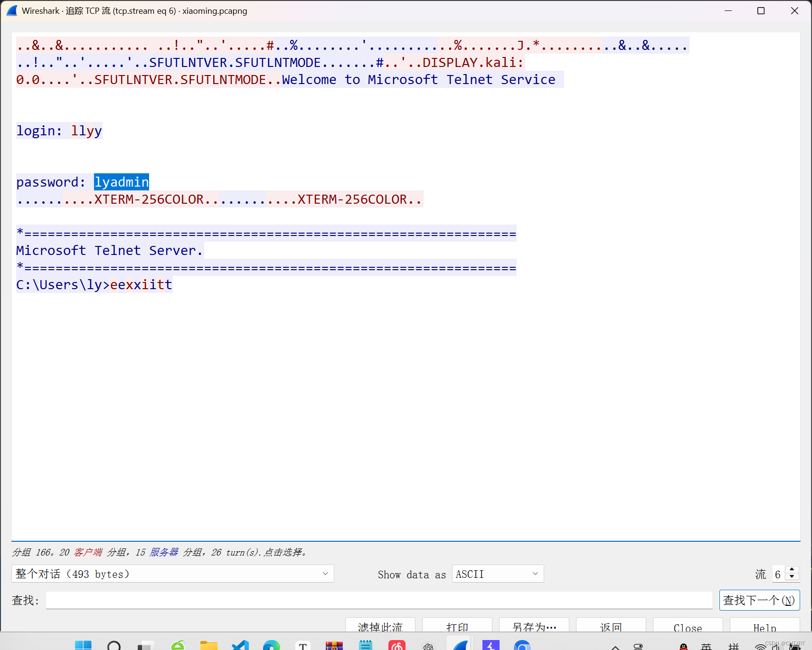Maximize the Wireshark TCP stream window
Screen dimensions: 812x650
(x=761, y=10)
